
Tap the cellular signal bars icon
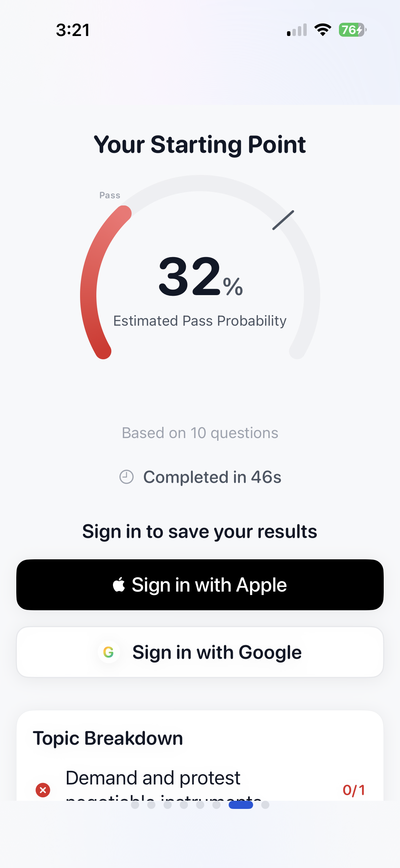(296, 30)
